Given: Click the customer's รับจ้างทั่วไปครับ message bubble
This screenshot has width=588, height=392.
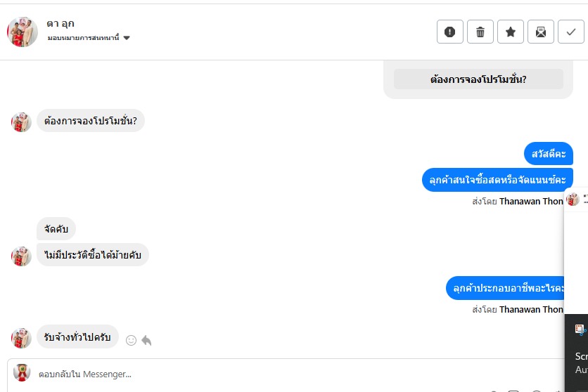Looking at the screenshot, I should (77, 337).
